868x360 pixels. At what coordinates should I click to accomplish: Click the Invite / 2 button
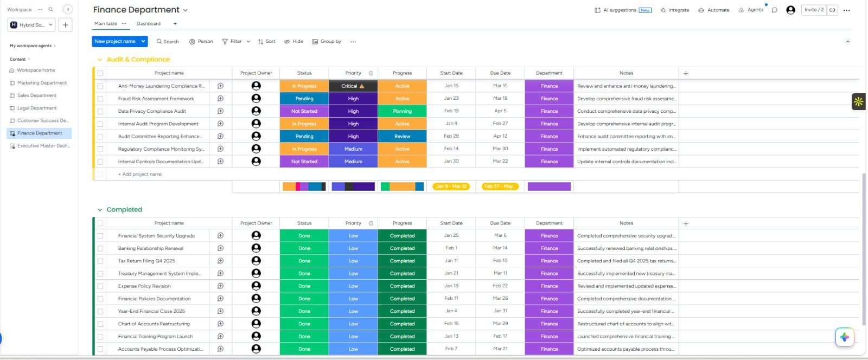click(x=814, y=10)
